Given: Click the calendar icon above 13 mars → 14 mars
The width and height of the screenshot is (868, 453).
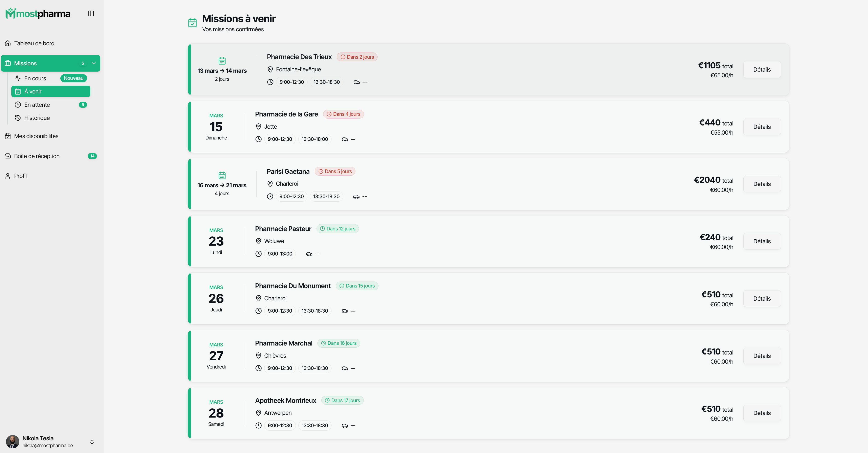Looking at the screenshot, I should [x=222, y=61].
